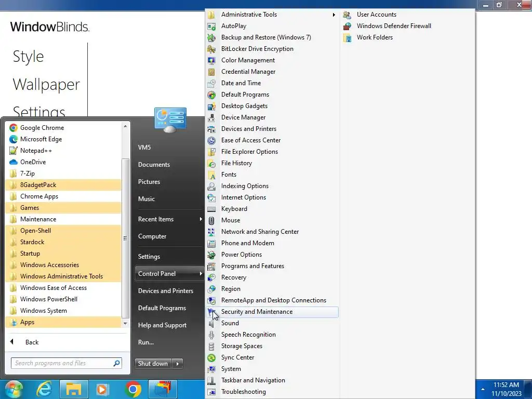Click the Windows Start orb

(x=14, y=389)
